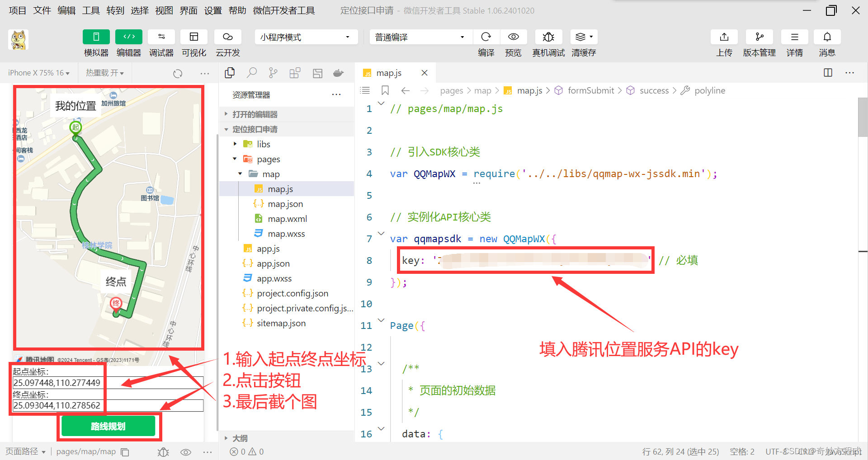The width and height of the screenshot is (868, 460).
Task: Open the 项目 menu
Action: (x=17, y=10)
